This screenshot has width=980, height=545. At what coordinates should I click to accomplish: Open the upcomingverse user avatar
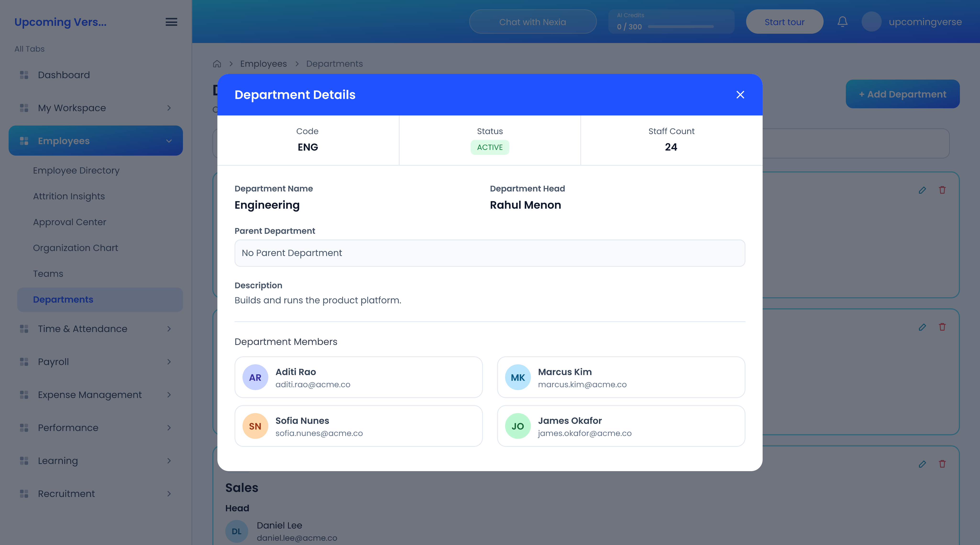pos(871,22)
